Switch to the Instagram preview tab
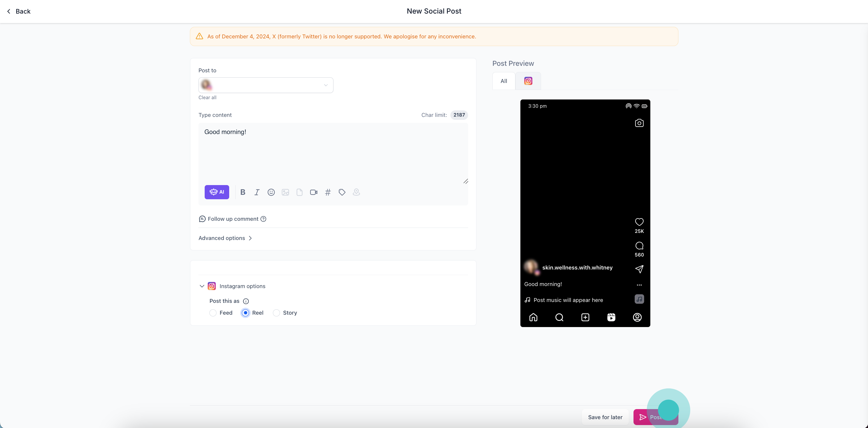The image size is (868, 428). [x=528, y=81]
